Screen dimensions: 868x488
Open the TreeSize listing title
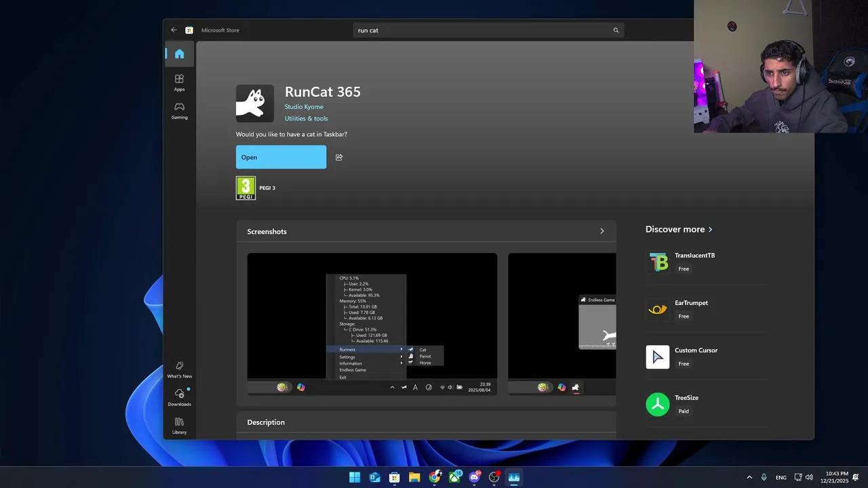click(x=686, y=398)
